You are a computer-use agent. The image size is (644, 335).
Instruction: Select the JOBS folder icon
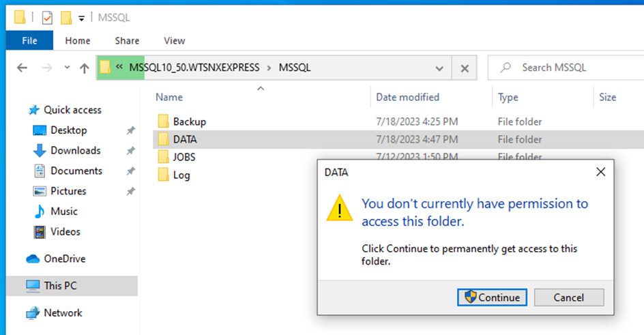click(x=163, y=157)
